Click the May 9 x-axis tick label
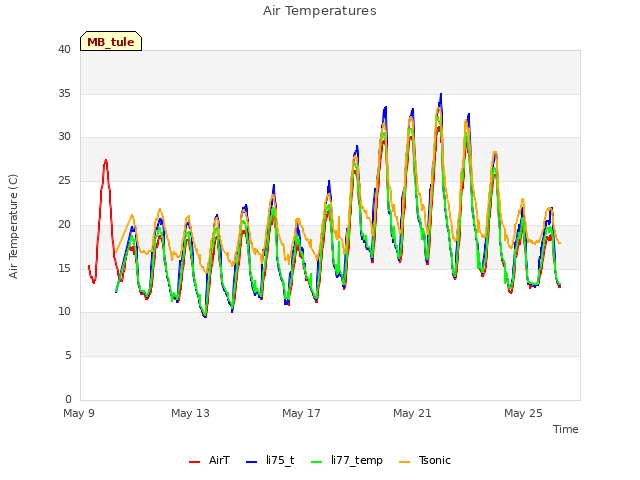This screenshot has width=640, height=480. point(79,413)
